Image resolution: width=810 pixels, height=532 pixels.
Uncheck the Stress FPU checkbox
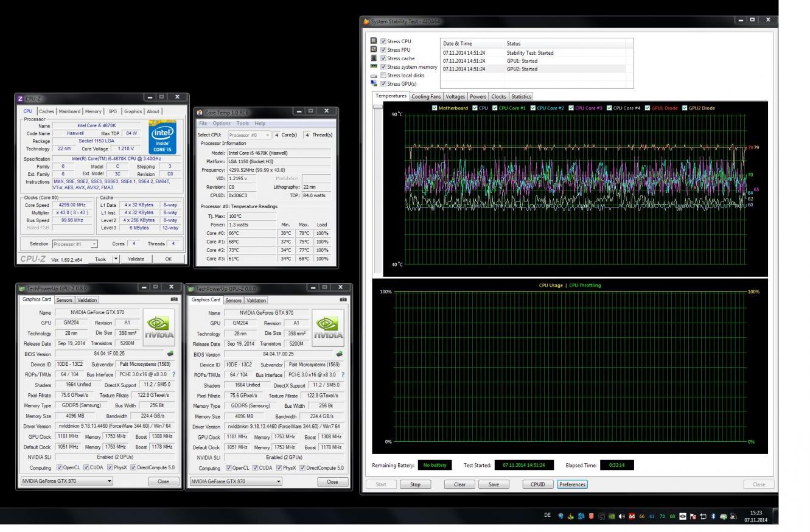383,50
